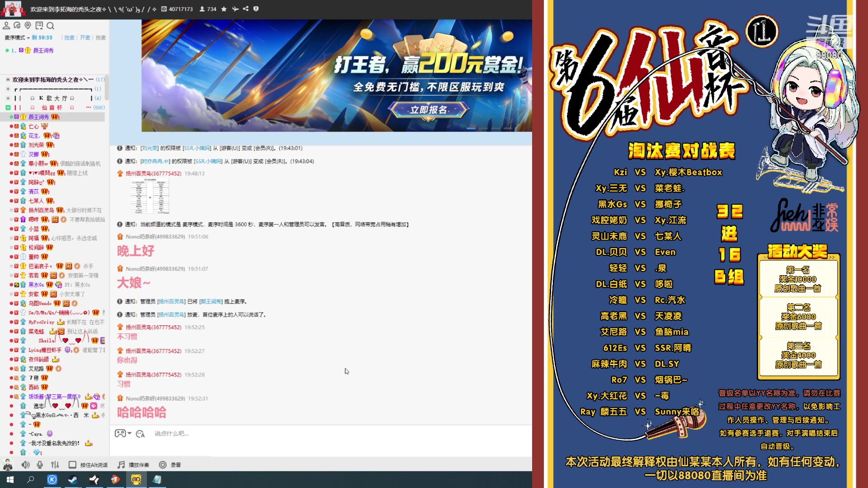The height and width of the screenshot is (488, 868).
Task: Switch to the contacts tab in the sidebar
Action: pos(6,26)
